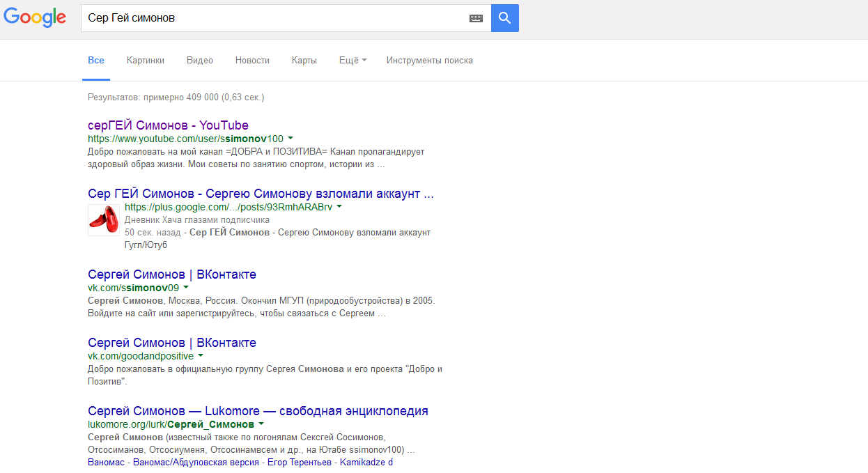
Task: Click the blue search magnifier button
Action: 505,18
